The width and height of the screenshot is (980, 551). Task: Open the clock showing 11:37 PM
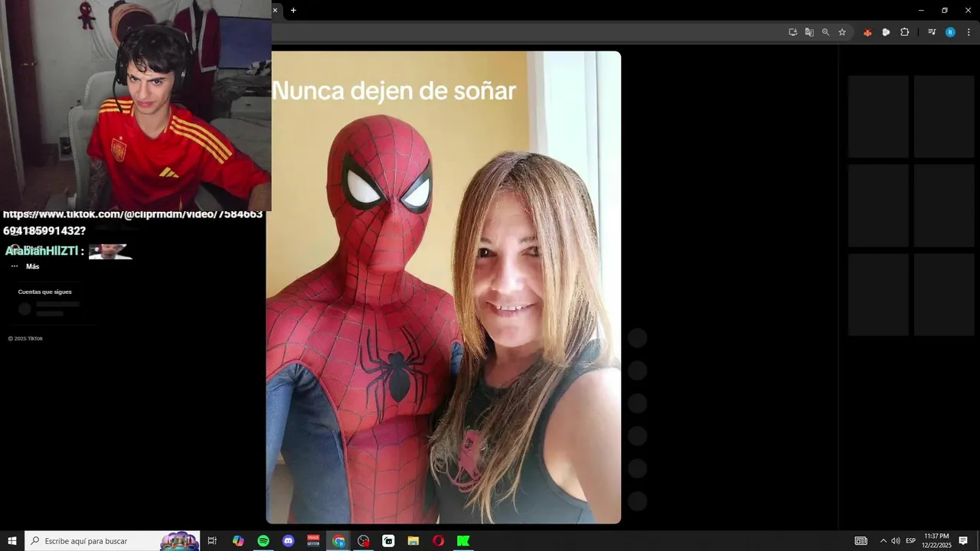pyautogui.click(x=936, y=541)
